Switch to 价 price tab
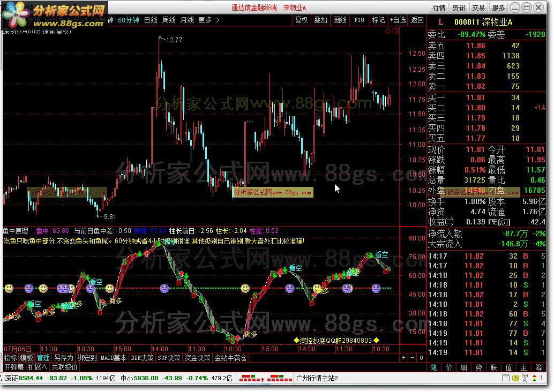 448,367
